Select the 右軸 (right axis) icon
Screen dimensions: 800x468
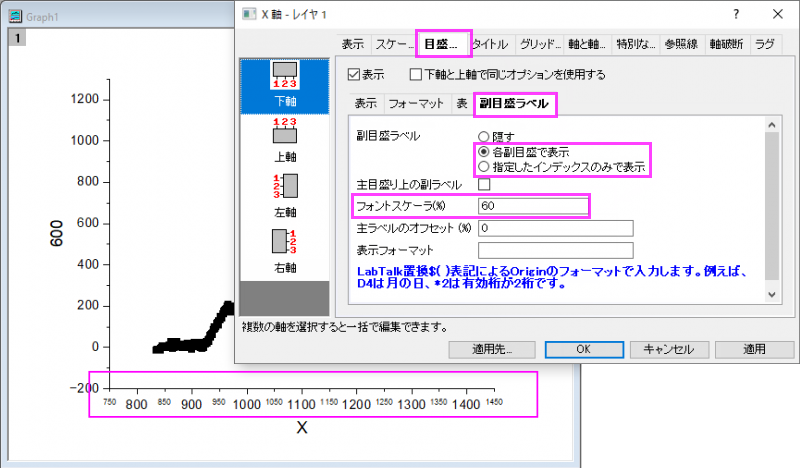click(x=285, y=251)
